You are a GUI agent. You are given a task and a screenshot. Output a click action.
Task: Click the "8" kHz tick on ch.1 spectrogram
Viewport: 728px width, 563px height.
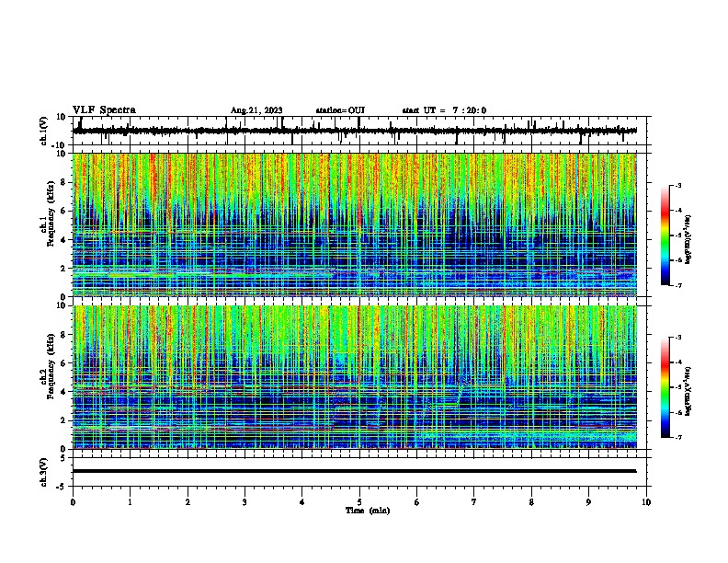63,182
